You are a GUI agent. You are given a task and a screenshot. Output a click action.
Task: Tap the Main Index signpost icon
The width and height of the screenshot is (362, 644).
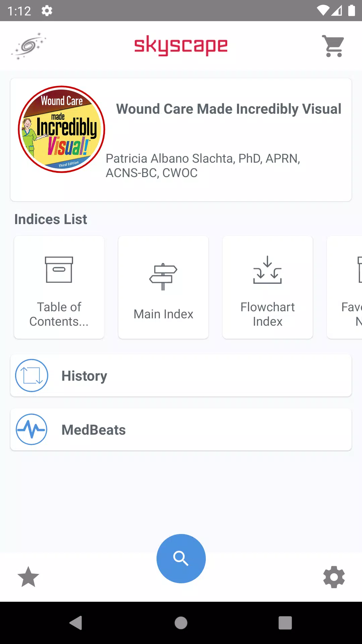click(x=163, y=276)
